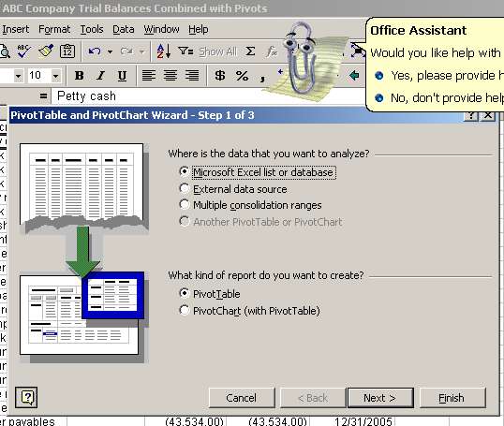
Task: Open the Help menu
Action: pyautogui.click(x=199, y=29)
